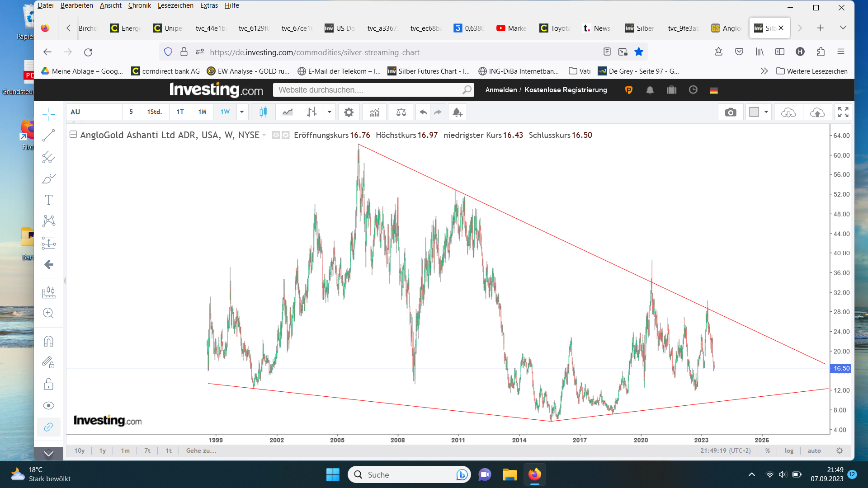Toggle log scale at chart bottom
Viewport: 868px width, 488px height.
point(789,450)
